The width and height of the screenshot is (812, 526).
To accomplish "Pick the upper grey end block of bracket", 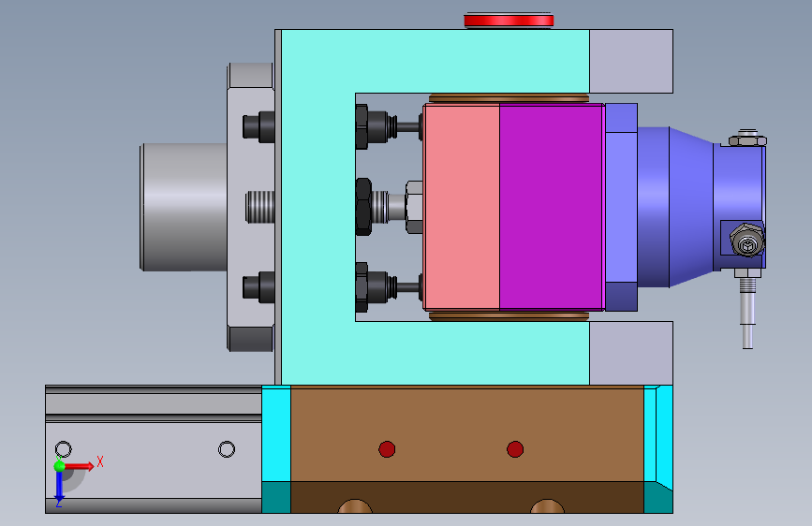I will point(630,61).
